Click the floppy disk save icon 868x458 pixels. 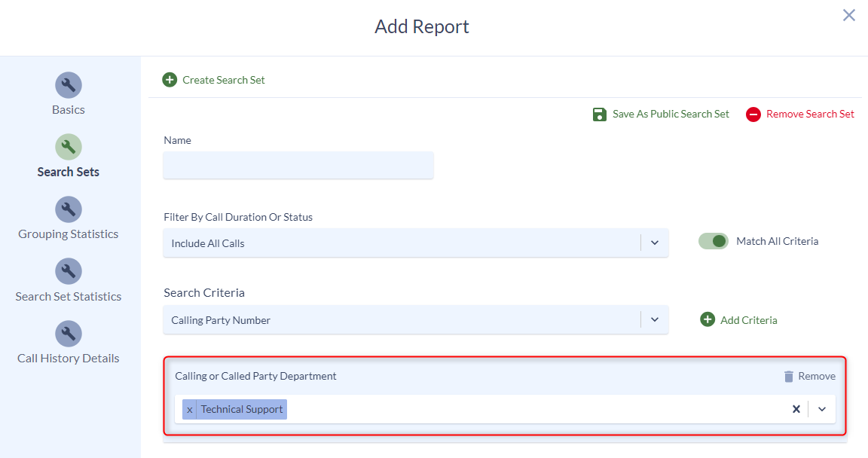point(600,114)
